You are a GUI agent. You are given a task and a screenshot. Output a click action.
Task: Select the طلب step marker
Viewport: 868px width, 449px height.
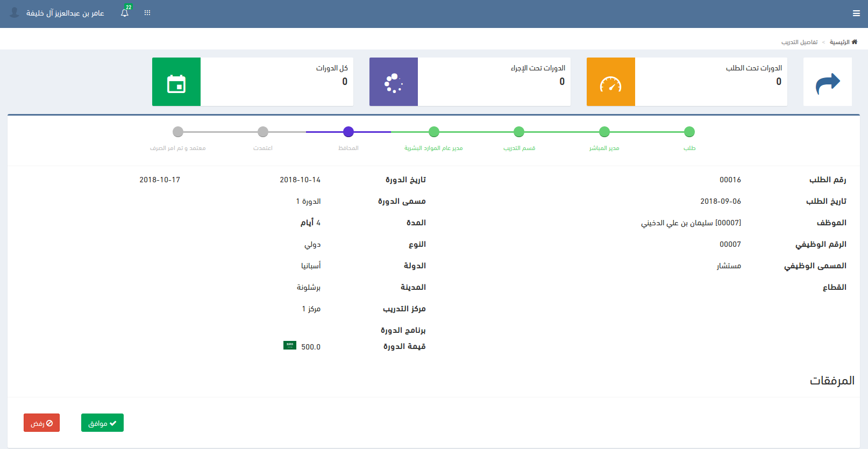tap(689, 132)
